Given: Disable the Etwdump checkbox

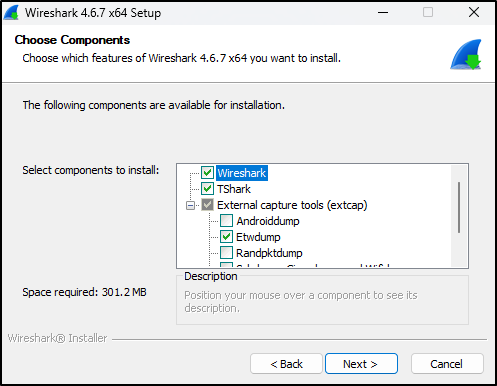Looking at the screenshot, I should pos(226,237).
